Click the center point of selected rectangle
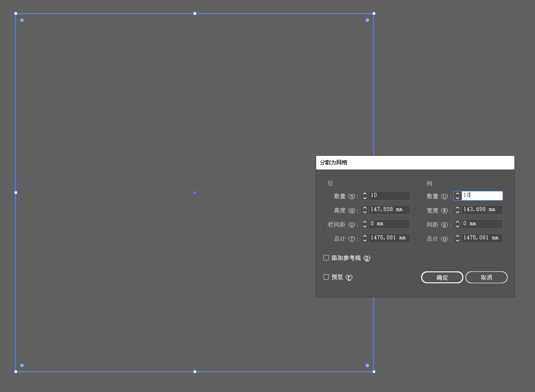The image size is (535, 392). coord(195,193)
